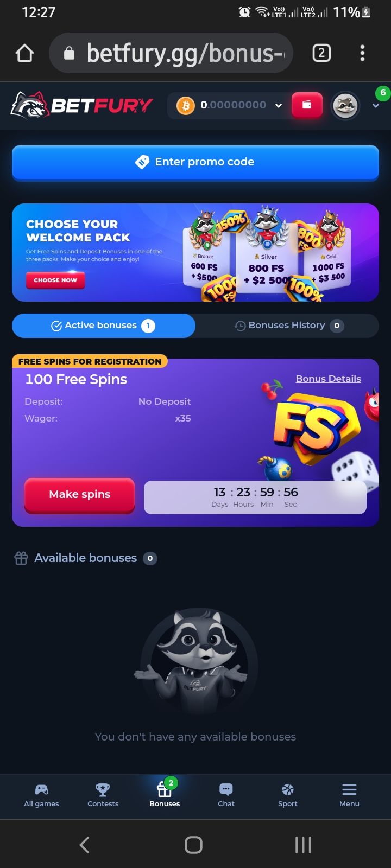Click the BetFury logo
Image resolution: width=391 pixels, height=868 pixels.
pos(81,105)
